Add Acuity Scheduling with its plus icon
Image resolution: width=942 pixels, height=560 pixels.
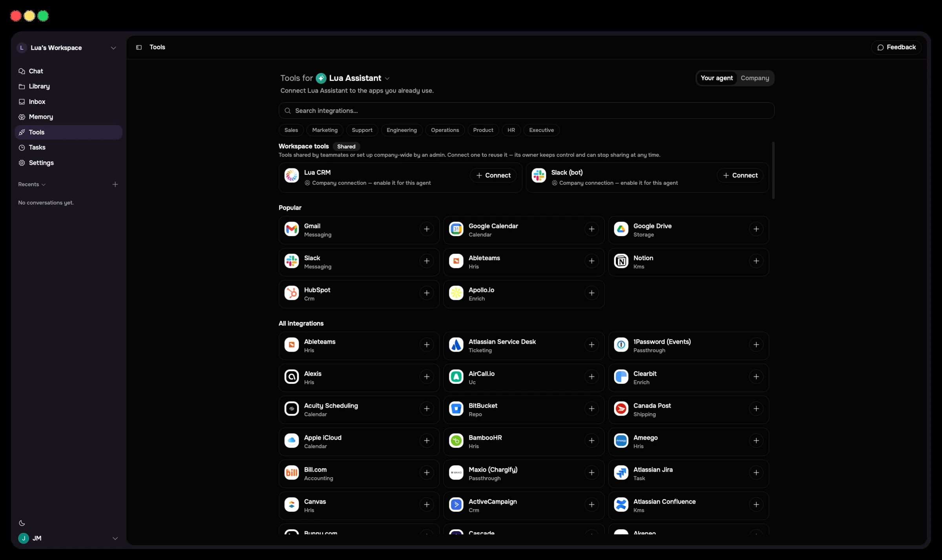click(427, 409)
